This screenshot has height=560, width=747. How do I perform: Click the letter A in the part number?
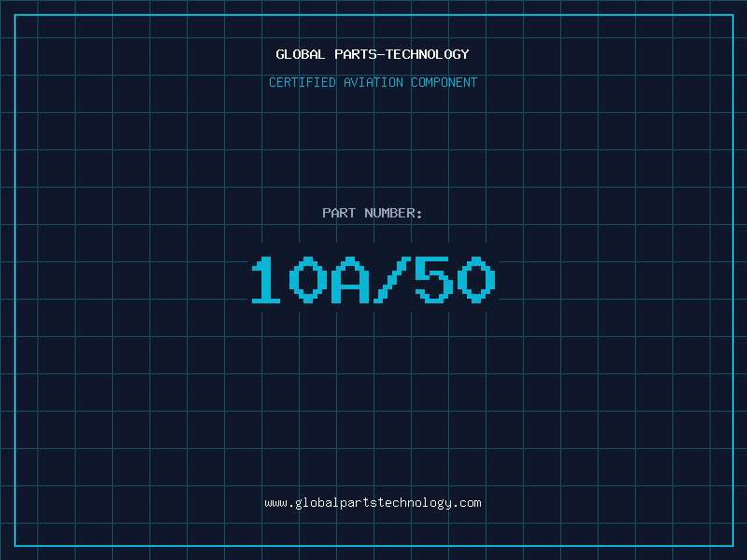(350, 280)
